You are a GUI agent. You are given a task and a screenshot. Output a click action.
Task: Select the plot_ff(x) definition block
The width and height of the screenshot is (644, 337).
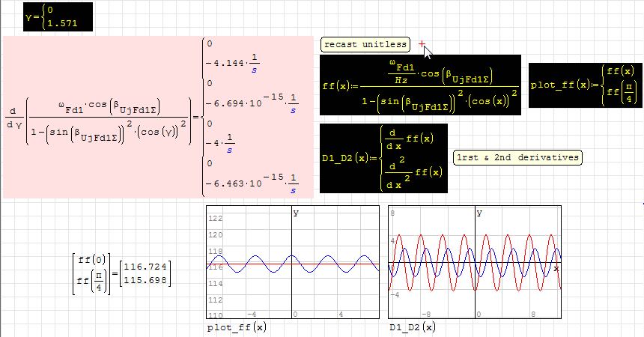[x=584, y=85]
